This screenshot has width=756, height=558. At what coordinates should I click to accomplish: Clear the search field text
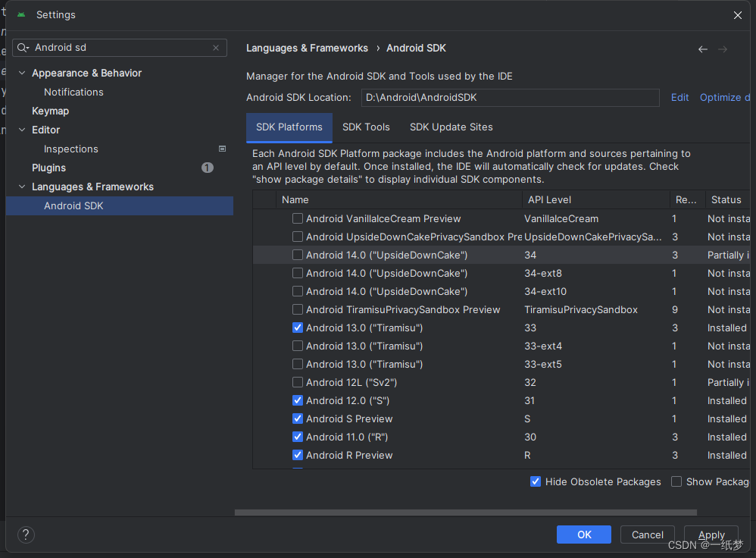tap(216, 48)
